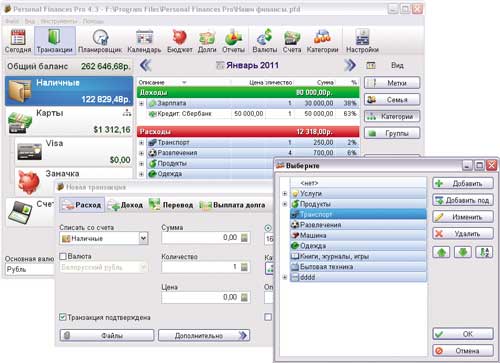Expand dddd category in Выберите dialog
The height and width of the screenshot is (363, 500).
[x=285, y=277]
